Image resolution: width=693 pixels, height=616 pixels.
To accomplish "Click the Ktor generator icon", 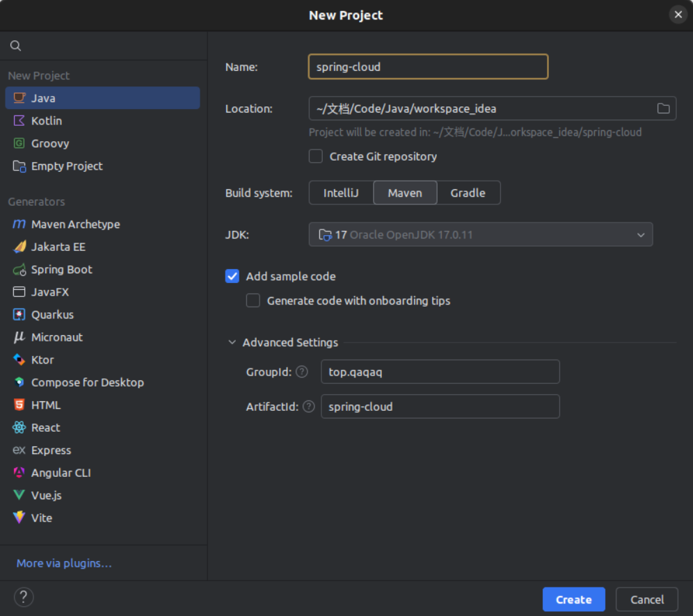I will pyautogui.click(x=19, y=359).
